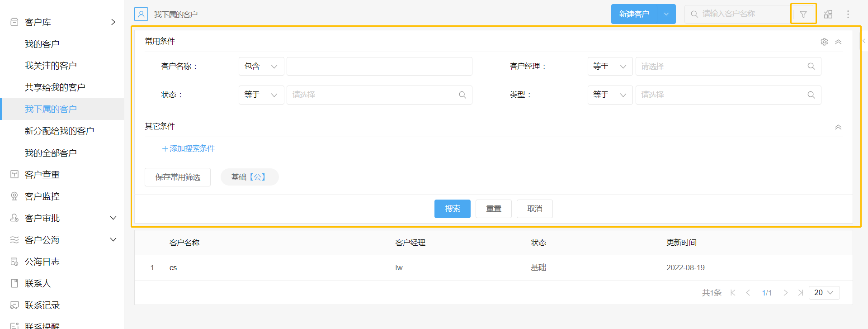Screen dimensions: 868x329
Task: Expand the 新建客户 dropdown arrow
Action: pos(666,14)
